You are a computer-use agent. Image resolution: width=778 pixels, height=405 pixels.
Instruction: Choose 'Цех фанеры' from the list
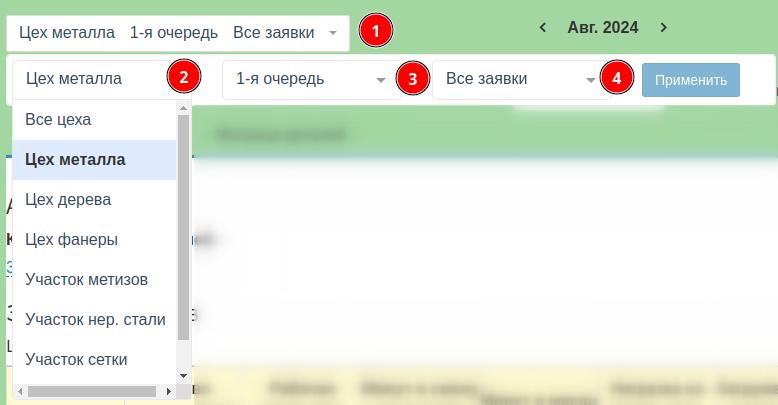(94, 240)
